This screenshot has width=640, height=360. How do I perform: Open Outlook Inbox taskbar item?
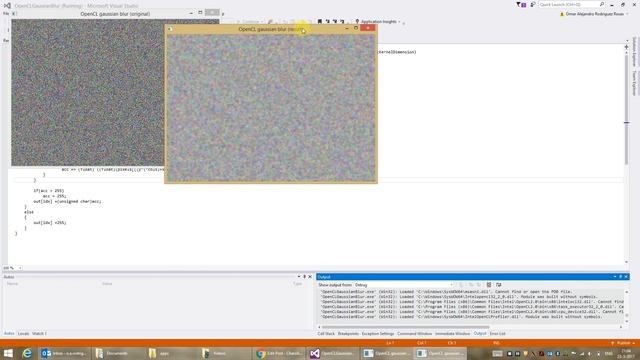point(64,353)
